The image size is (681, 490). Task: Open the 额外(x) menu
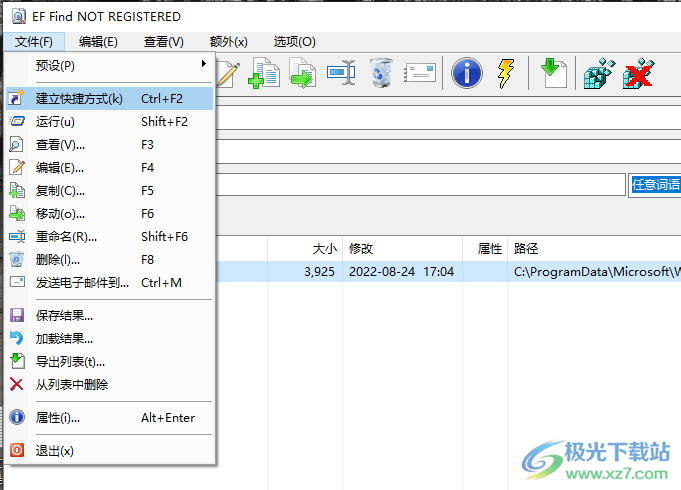pyautogui.click(x=228, y=42)
